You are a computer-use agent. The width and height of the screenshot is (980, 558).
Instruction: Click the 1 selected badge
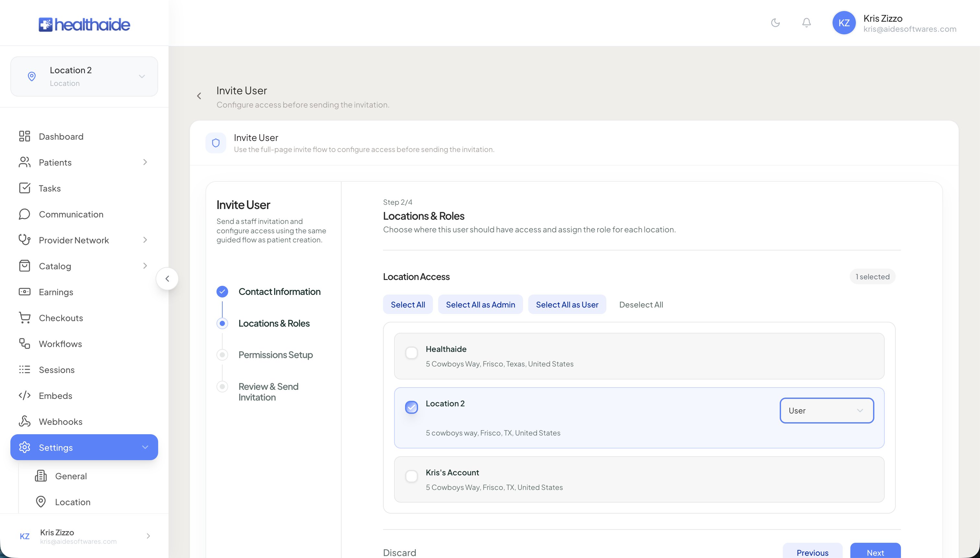872,277
